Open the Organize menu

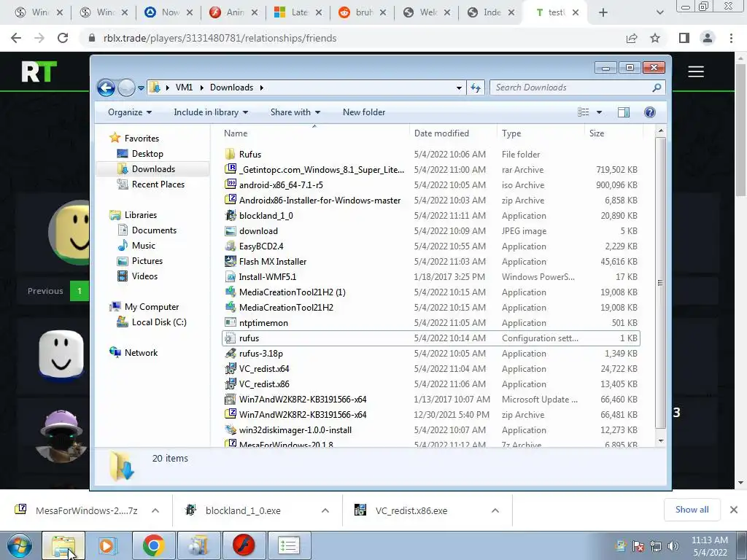130,112
